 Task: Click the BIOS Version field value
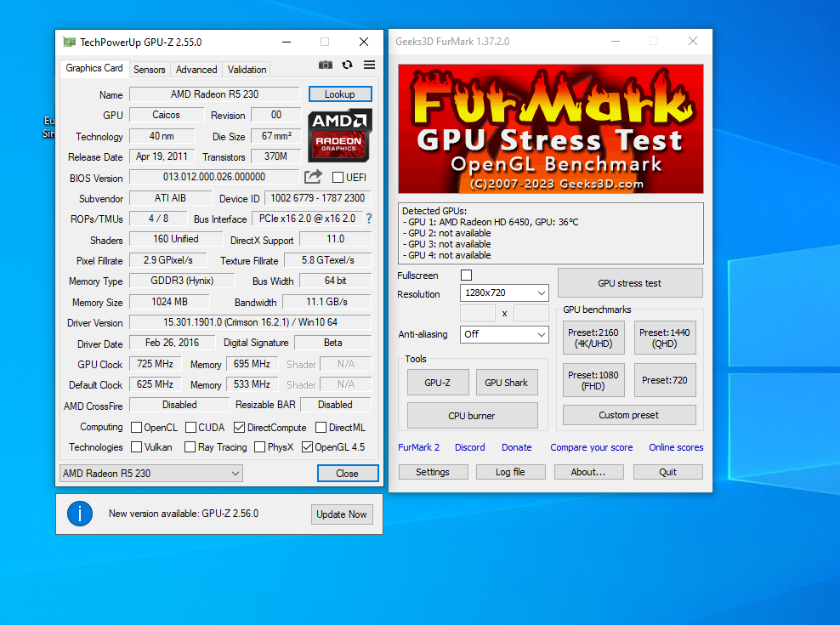(x=214, y=177)
